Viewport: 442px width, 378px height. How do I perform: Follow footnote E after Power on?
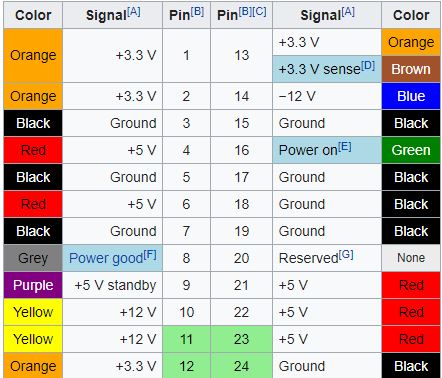[x=345, y=146]
